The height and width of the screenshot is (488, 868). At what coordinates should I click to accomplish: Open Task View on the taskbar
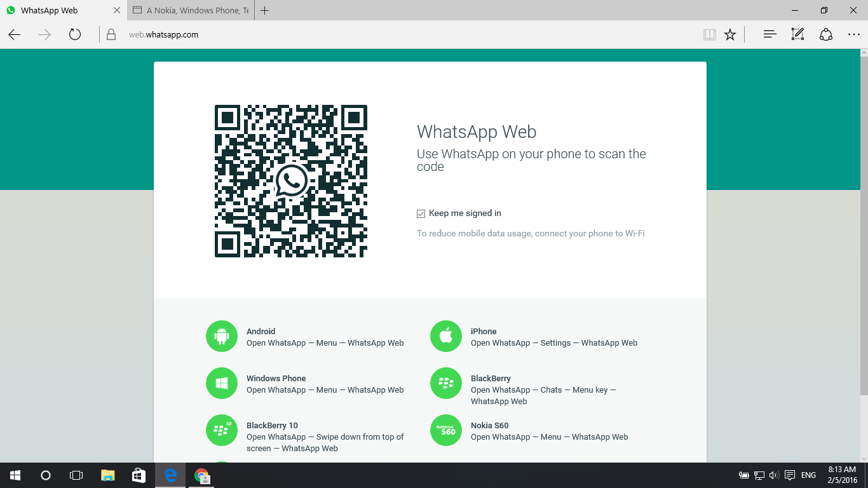[76, 475]
